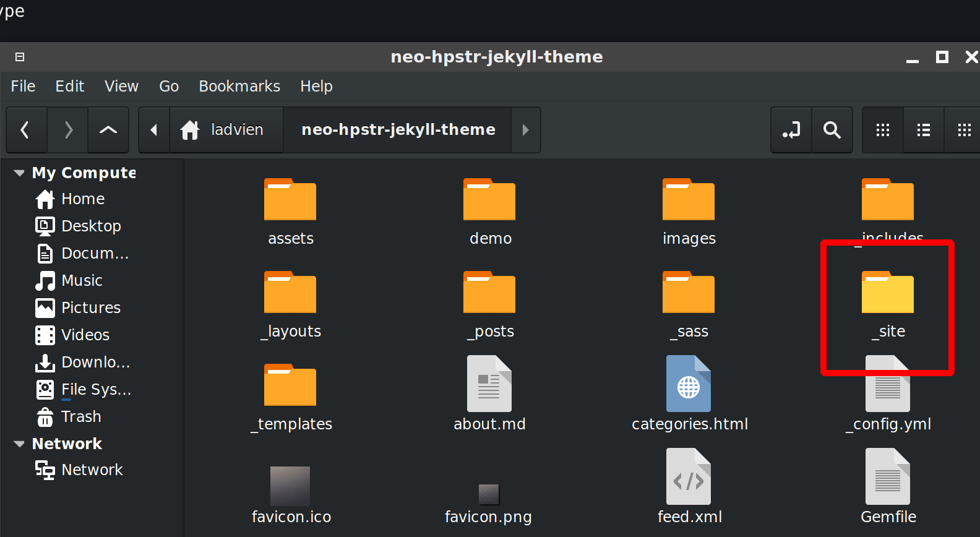Open the View menu
The image size is (980, 537).
pos(121,86)
